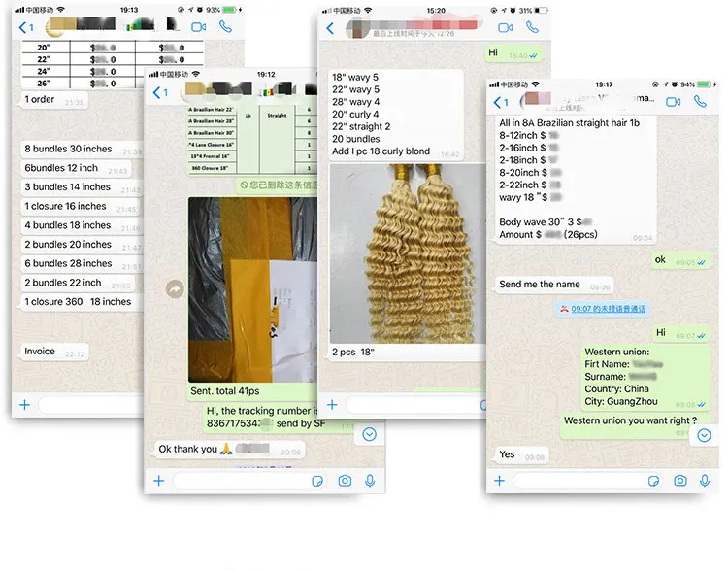This screenshot has width=728, height=571.
Task: Open attachment plus menu in 15:20 chat
Action: tap(332, 405)
